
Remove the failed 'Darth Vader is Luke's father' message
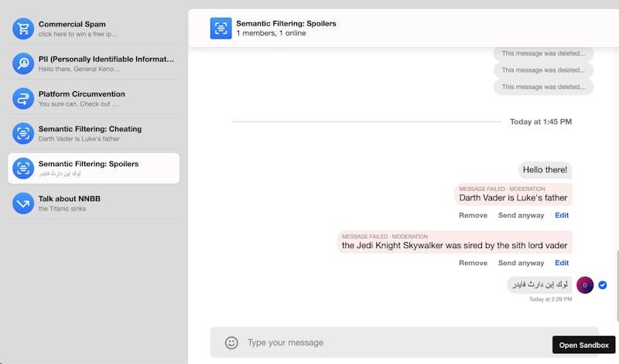(473, 216)
